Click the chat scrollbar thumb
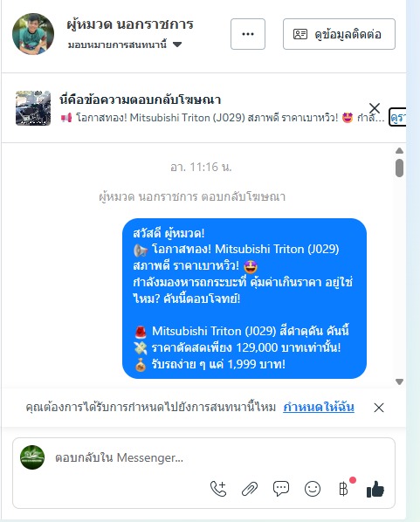420x522 pixels. 399,168
